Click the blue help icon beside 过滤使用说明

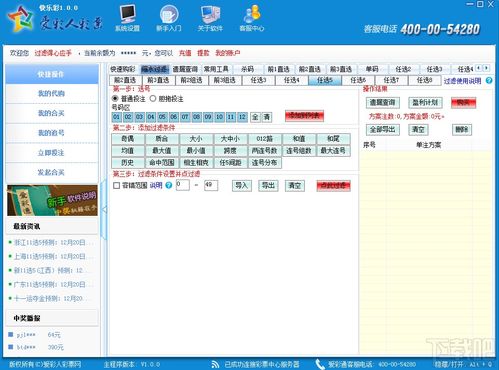[x=489, y=80]
